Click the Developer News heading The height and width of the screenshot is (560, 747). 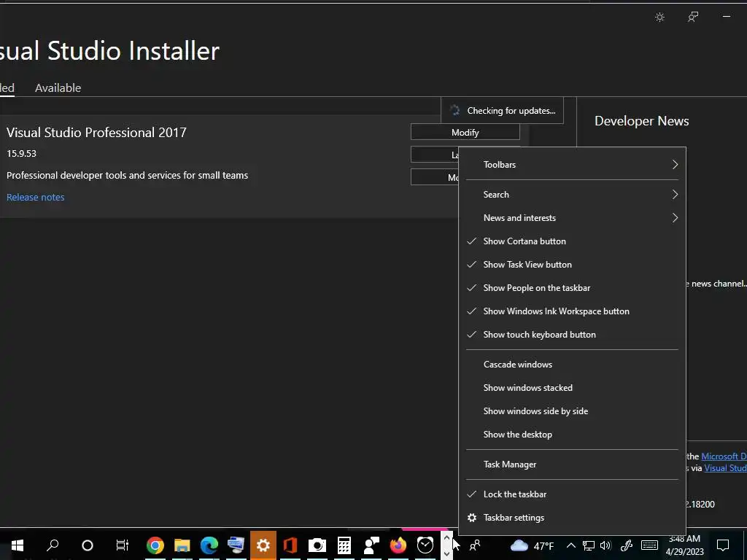coord(642,121)
